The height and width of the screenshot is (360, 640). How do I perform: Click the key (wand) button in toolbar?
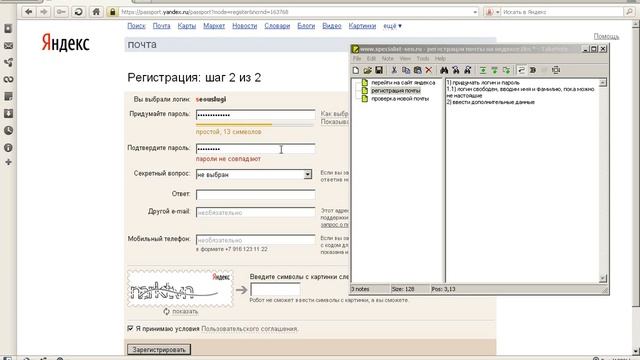(x=61, y=12)
